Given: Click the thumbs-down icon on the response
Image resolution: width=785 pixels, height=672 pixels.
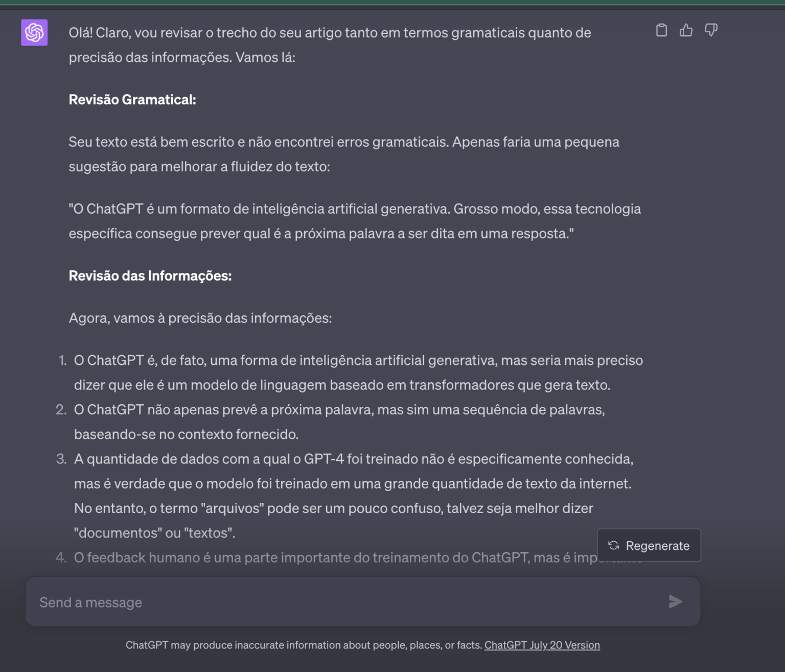Looking at the screenshot, I should pos(710,31).
